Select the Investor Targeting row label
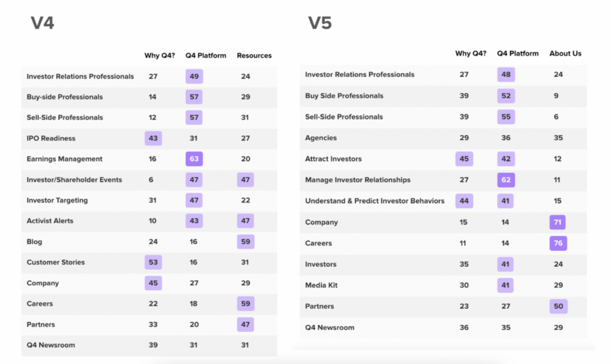This screenshot has width=610, height=364. (57, 200)
